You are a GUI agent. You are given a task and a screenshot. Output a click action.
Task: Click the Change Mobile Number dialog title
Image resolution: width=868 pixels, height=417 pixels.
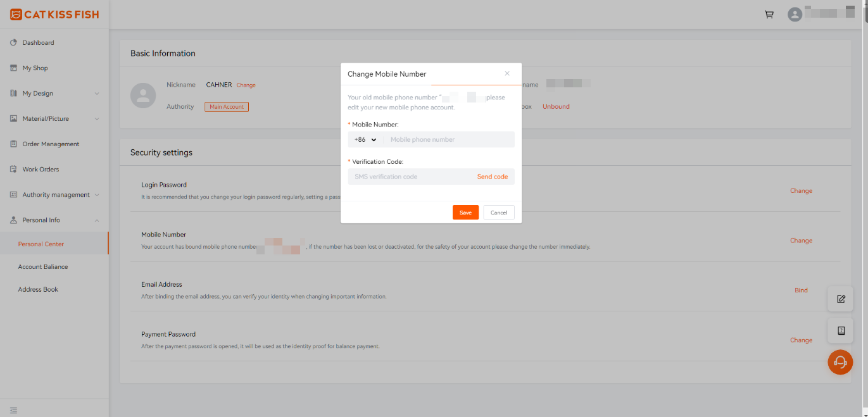click(x=387, y=74)
